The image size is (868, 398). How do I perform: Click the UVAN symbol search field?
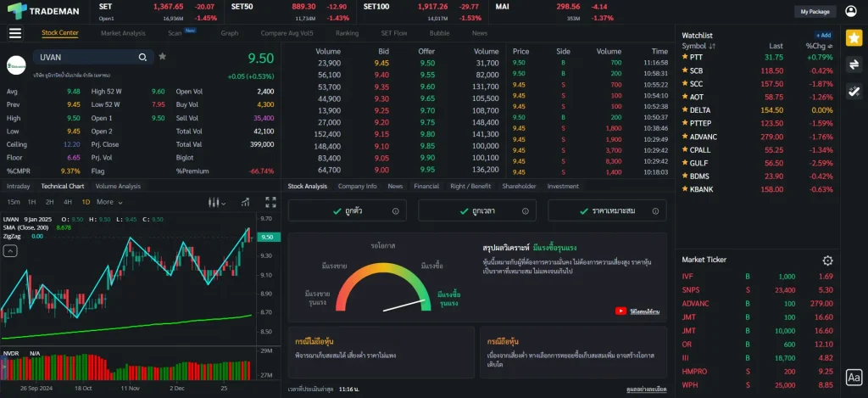click(x=93, y=57)
